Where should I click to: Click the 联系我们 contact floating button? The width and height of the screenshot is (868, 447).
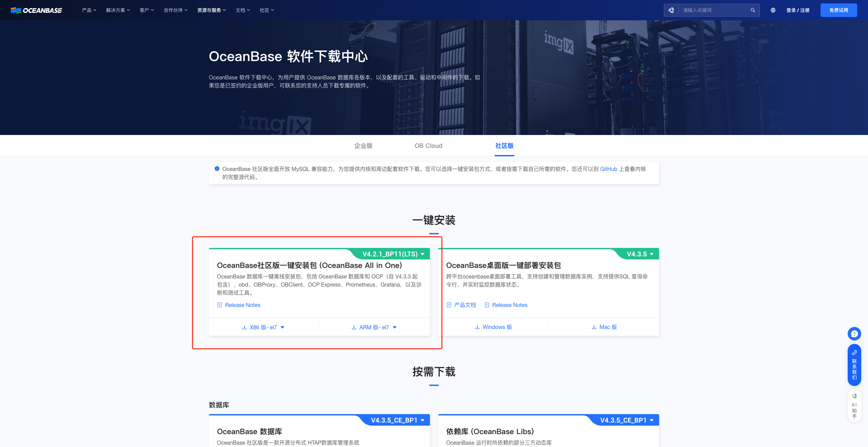pos(854,365)
